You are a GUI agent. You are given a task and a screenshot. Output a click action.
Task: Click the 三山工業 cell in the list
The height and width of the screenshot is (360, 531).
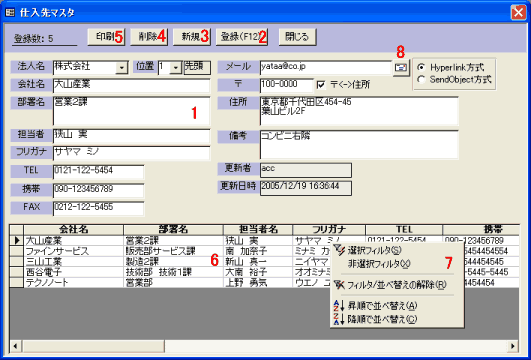(73, 262)
